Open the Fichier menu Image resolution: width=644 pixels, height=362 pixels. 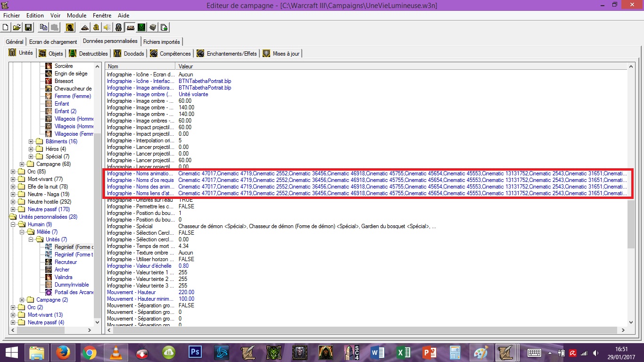(12, 16)
